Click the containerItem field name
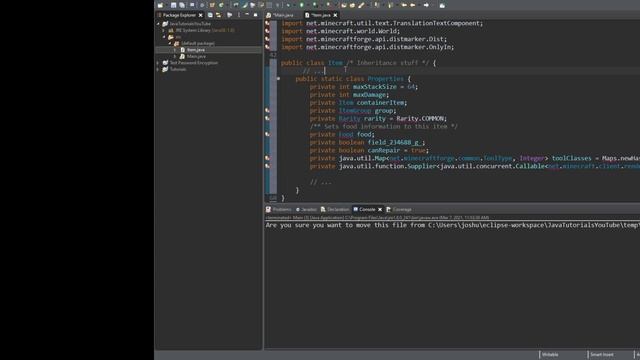 pos(380,102)
